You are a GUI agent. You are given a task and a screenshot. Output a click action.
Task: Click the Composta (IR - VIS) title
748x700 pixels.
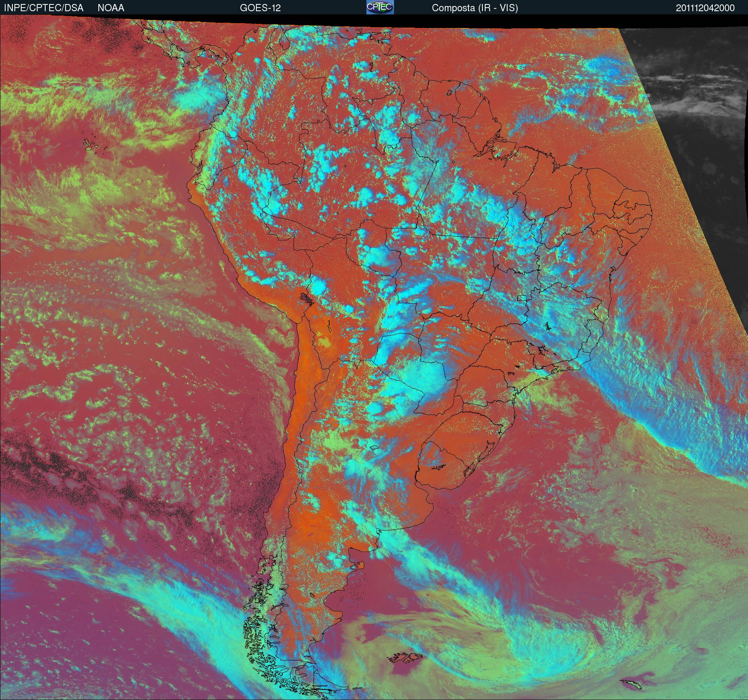(x=475, y=8)
